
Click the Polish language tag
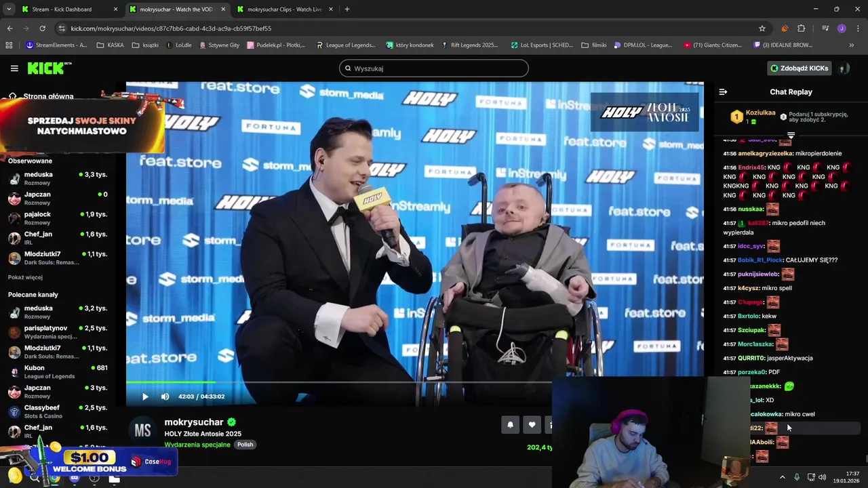click(245, 445)
